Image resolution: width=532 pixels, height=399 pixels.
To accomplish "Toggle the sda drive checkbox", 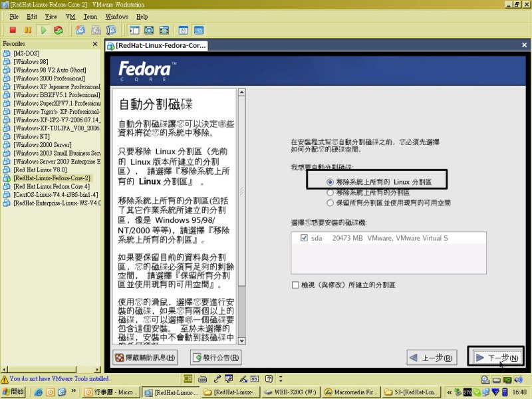I will (x=304, y=238).
